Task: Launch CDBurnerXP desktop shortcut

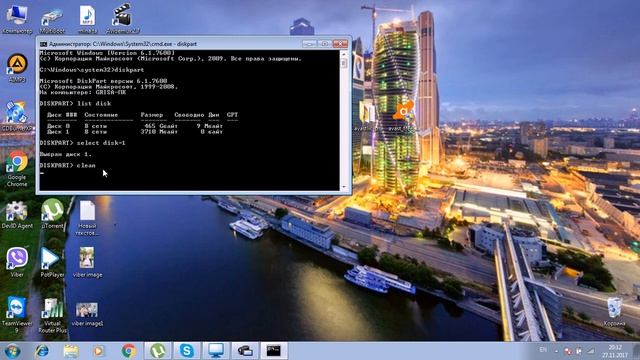Action: click(17, 116)
